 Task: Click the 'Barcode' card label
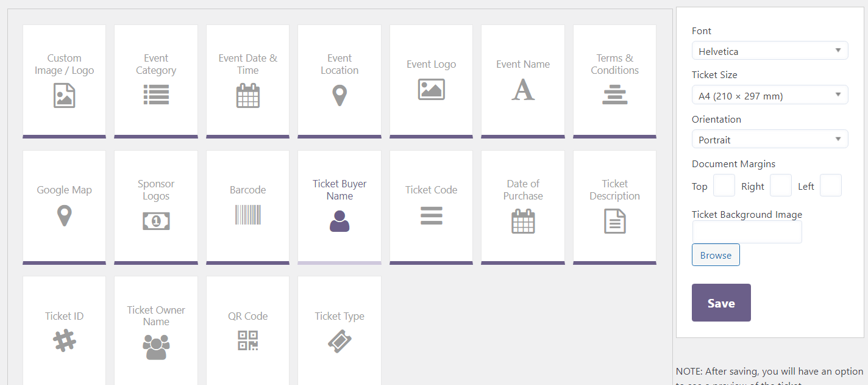tap(248, 190)
